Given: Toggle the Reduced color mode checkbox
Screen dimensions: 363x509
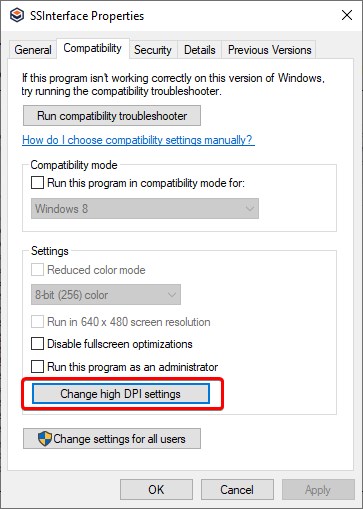Looking at the screenshot, I should (37, 270).
